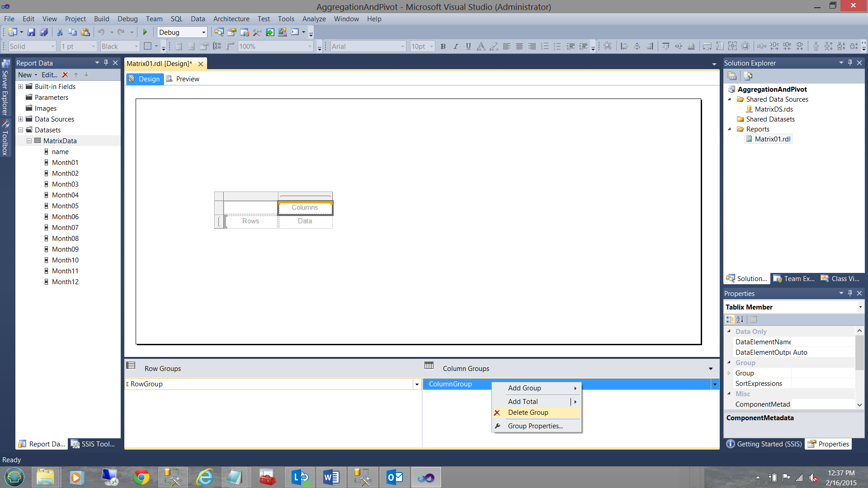
Task: Click the Save All toolbar icon
Action: click(44, 32)
